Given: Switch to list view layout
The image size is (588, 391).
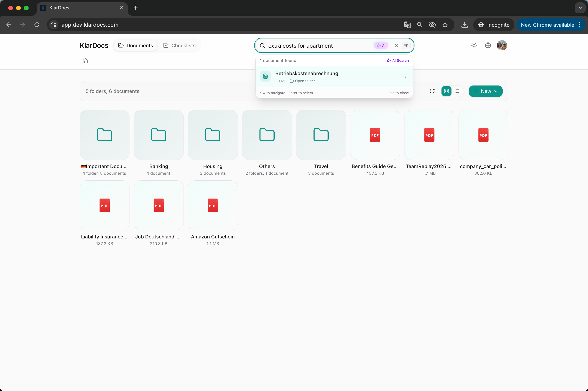Looking at the screenshot, I should click(457, 91).
